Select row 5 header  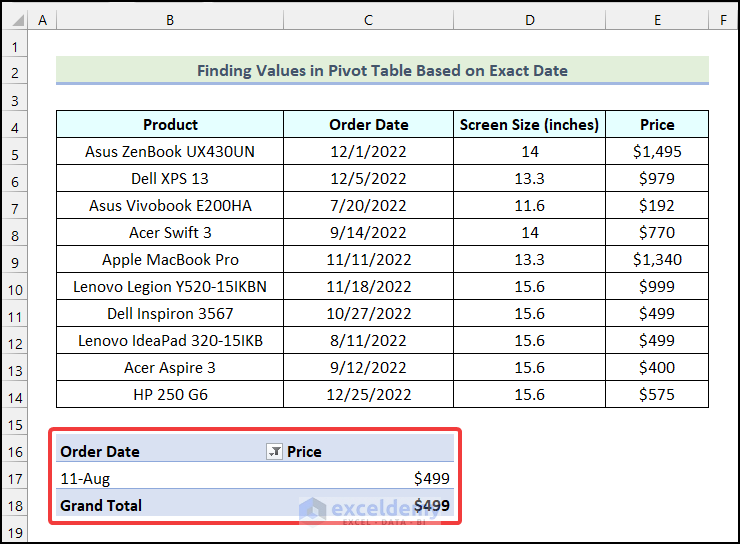coord(15,152)
